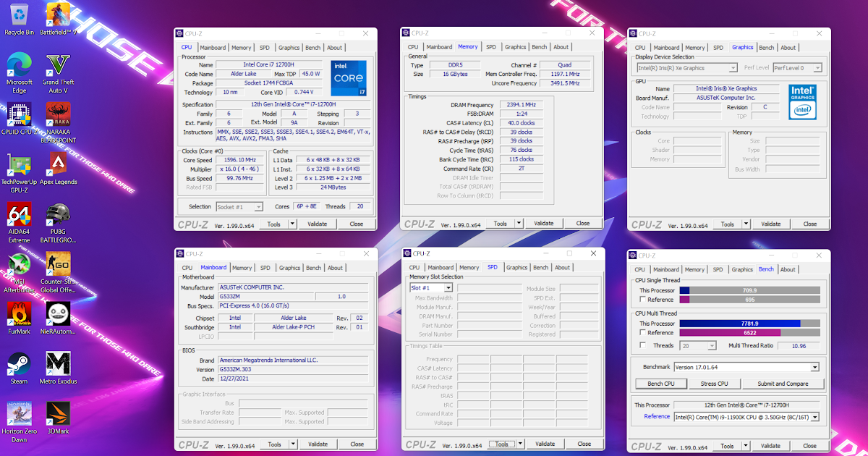Click single thread This Processor bar 709.9
The image size is (868, 456).
[749, 290]
